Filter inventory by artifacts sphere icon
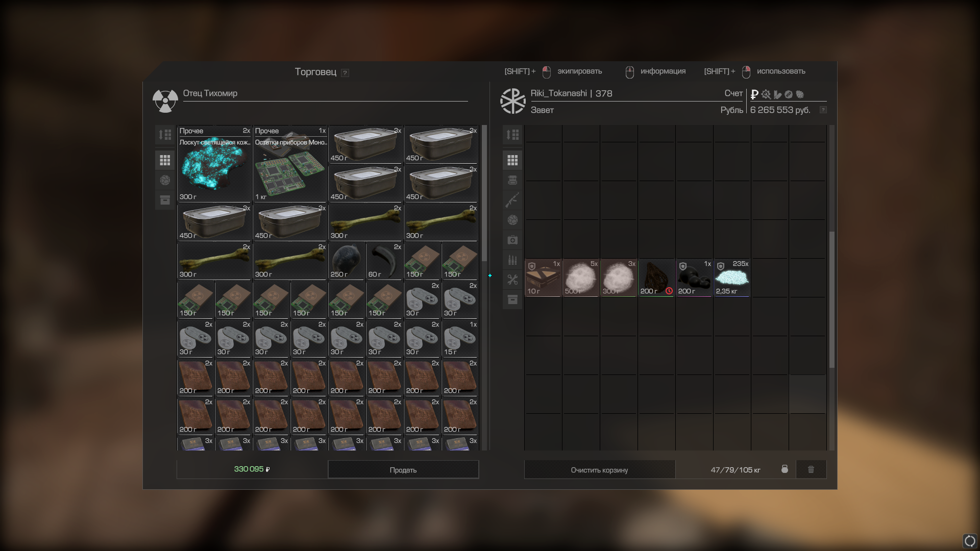Viewport: 980px width, 551px height. [x=512, y=220]
